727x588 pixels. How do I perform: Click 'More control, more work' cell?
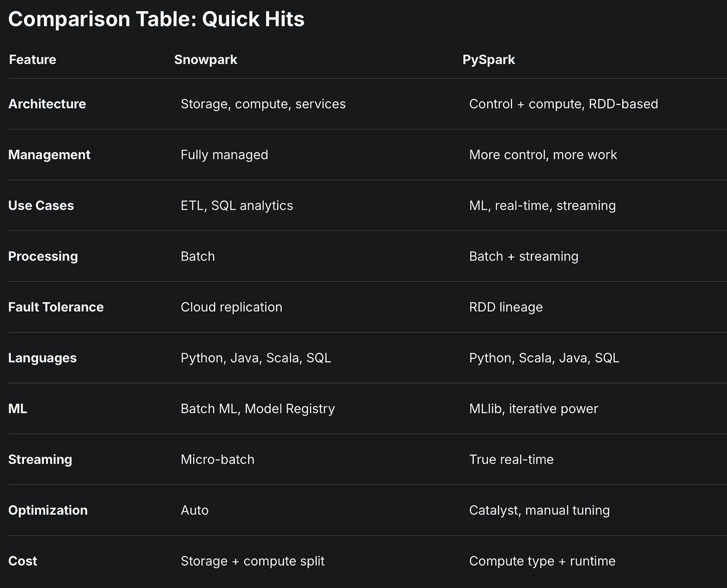(543, 155)
